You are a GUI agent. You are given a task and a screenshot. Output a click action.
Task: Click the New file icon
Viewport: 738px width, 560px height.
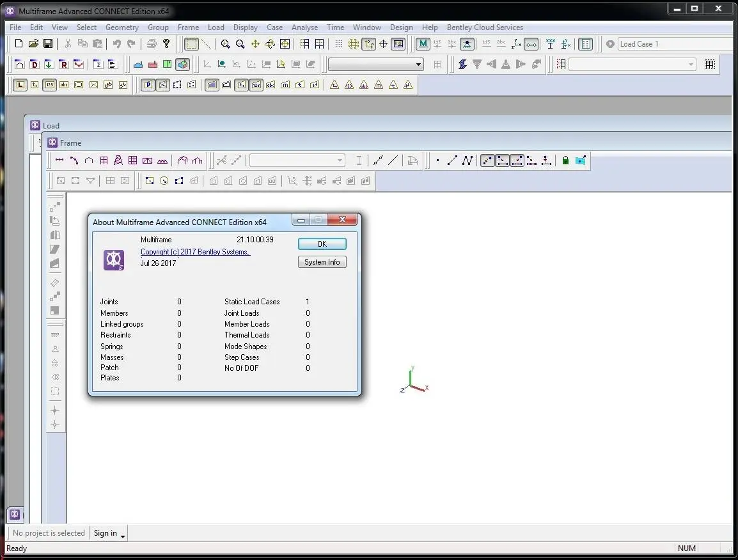tap(19, 43)
